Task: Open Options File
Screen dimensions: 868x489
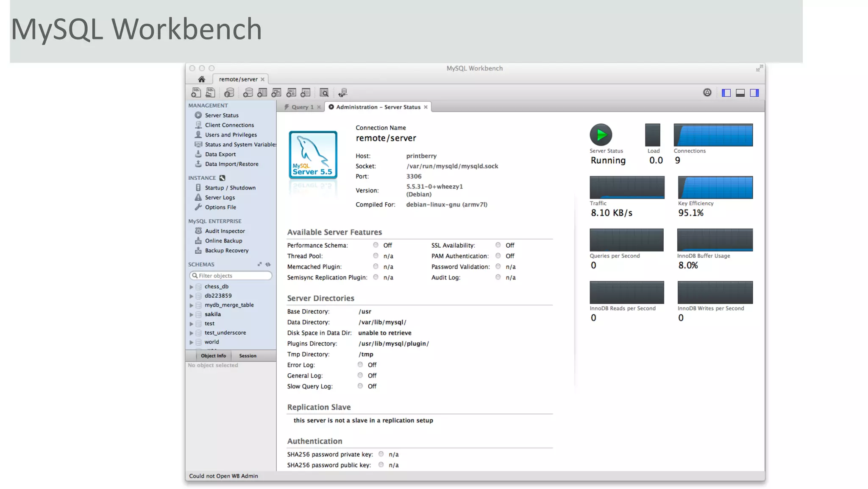Action: [220, 207]
